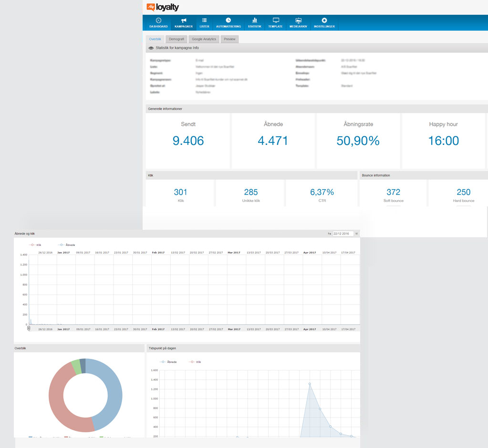Toggle Klik series in Tidspunkt på dagen legend

195,362
